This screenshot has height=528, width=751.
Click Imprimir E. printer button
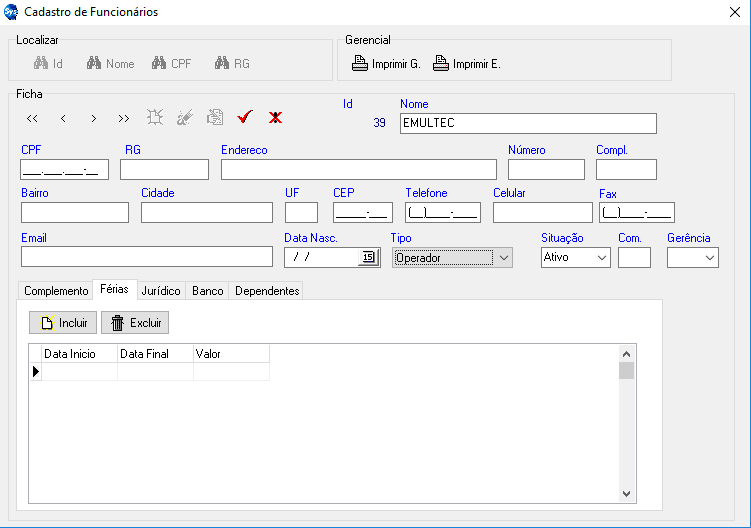pos(466,64)
